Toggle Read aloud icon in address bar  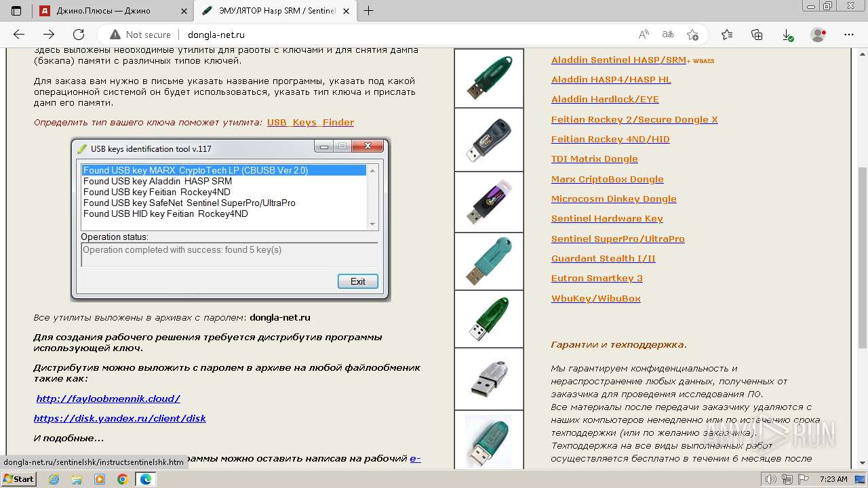(x=644, y=35)
